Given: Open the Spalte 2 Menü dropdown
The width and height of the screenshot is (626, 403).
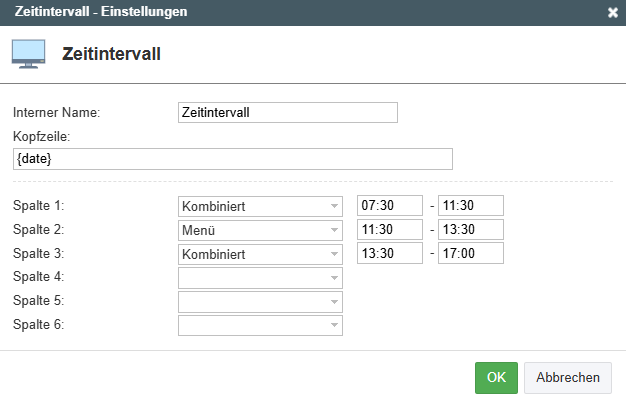Looking at the screenshot, I should (x=260, y=230).
